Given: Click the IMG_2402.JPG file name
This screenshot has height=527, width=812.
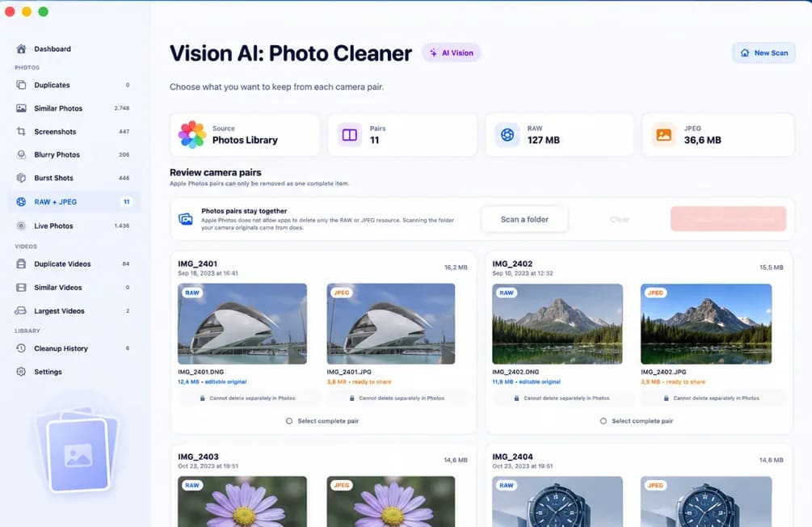Looking at the screenshot, I should (x=663, y=372).
